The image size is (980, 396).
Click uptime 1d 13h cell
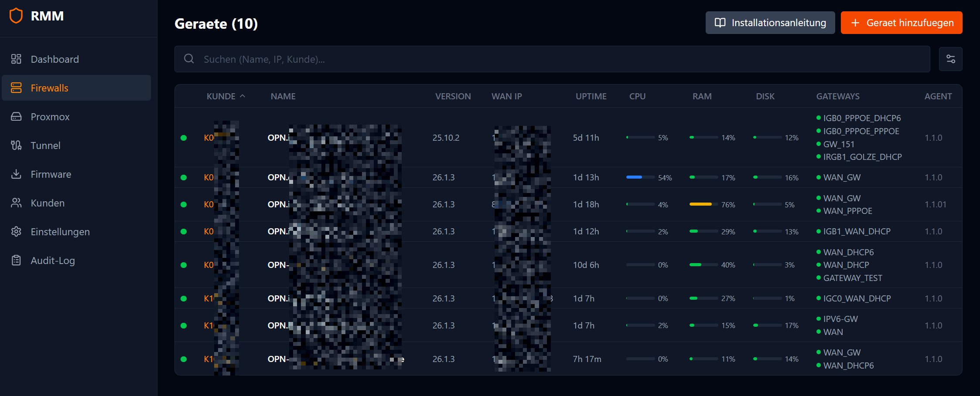pyautogui.click(x=586, y=177)
